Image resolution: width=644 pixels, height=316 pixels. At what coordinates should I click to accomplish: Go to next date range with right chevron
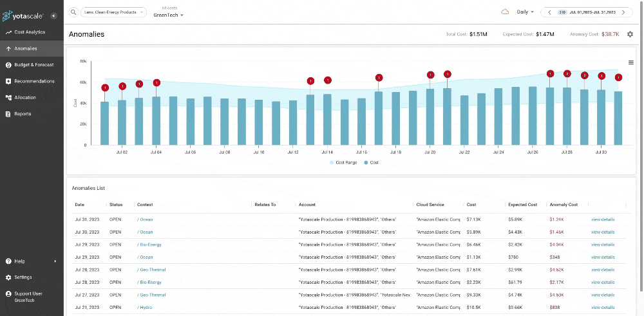[623, 12]
